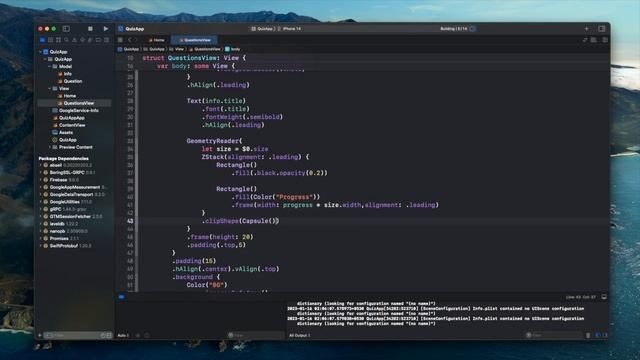Choose the iPhone 14 run destination
640x360 pixels.
(289, 29)
